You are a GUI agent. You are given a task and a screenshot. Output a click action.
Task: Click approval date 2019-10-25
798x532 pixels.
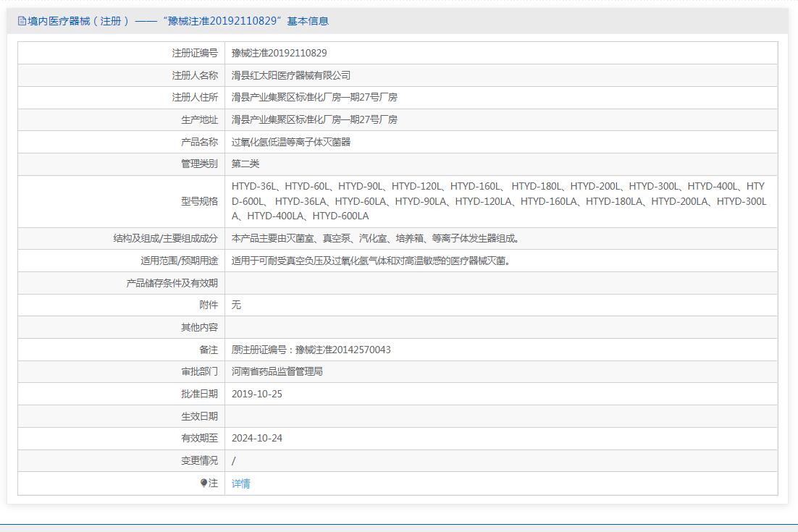[256, 394]
